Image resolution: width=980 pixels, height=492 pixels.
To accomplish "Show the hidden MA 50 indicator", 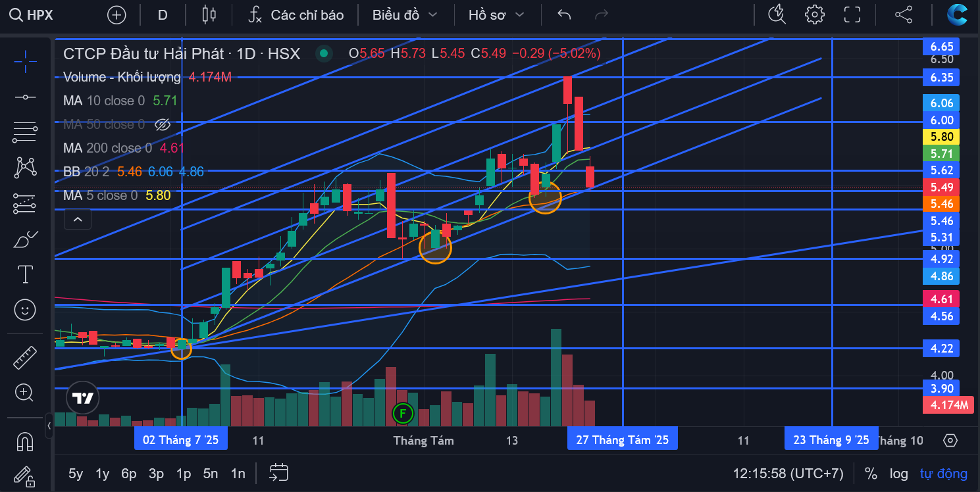I will point(162,124).
